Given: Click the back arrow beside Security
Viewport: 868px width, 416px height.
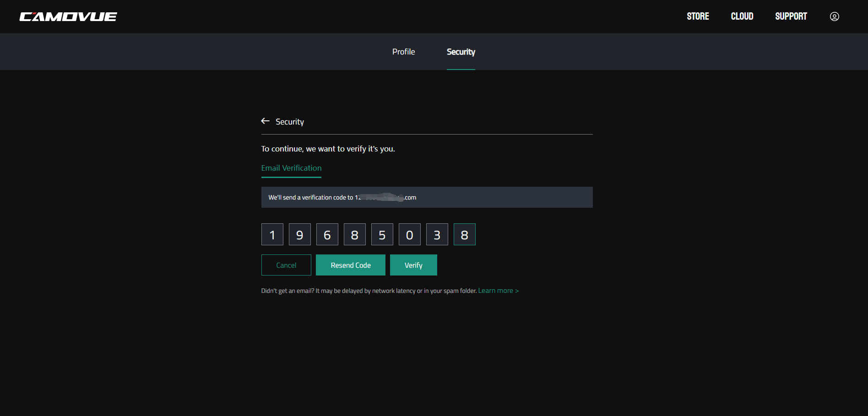Looking at the screenshot, I should pos(265,121).
